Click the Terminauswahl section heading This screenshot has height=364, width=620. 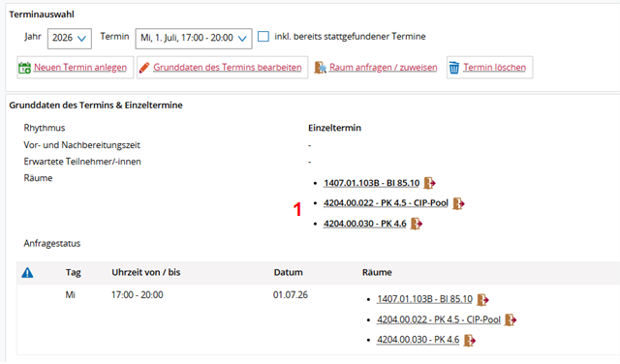[x=42, y=15]
